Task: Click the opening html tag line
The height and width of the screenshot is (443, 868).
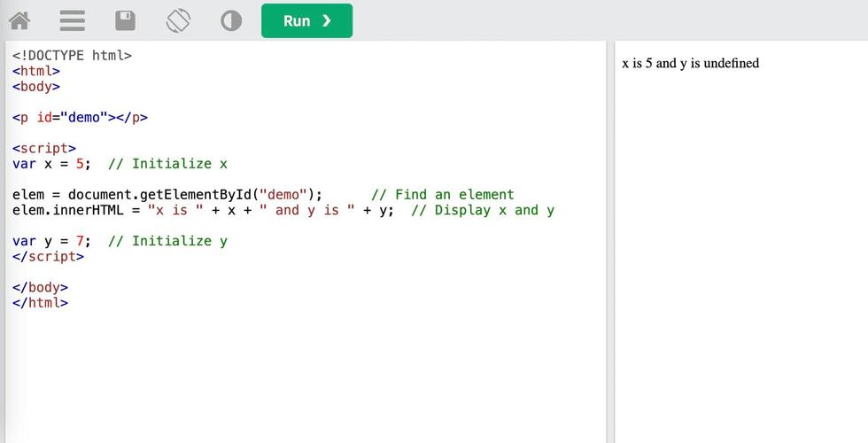Action: pos(36,71)
